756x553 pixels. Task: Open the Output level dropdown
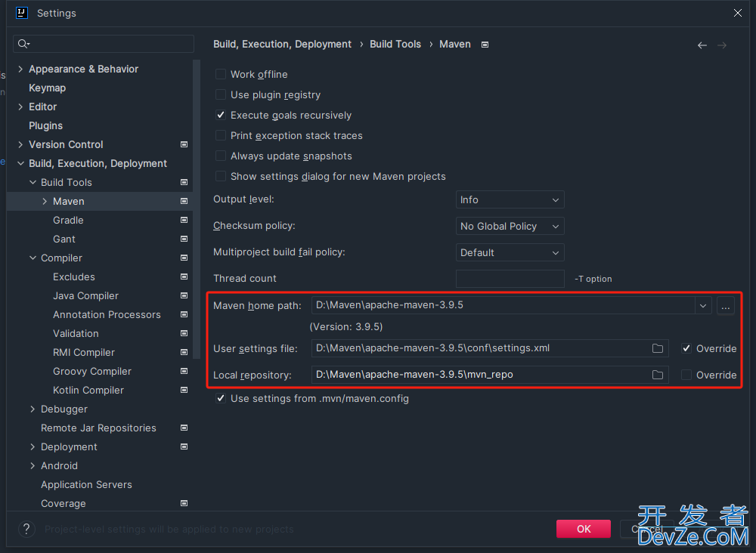(x=510, y=200)
